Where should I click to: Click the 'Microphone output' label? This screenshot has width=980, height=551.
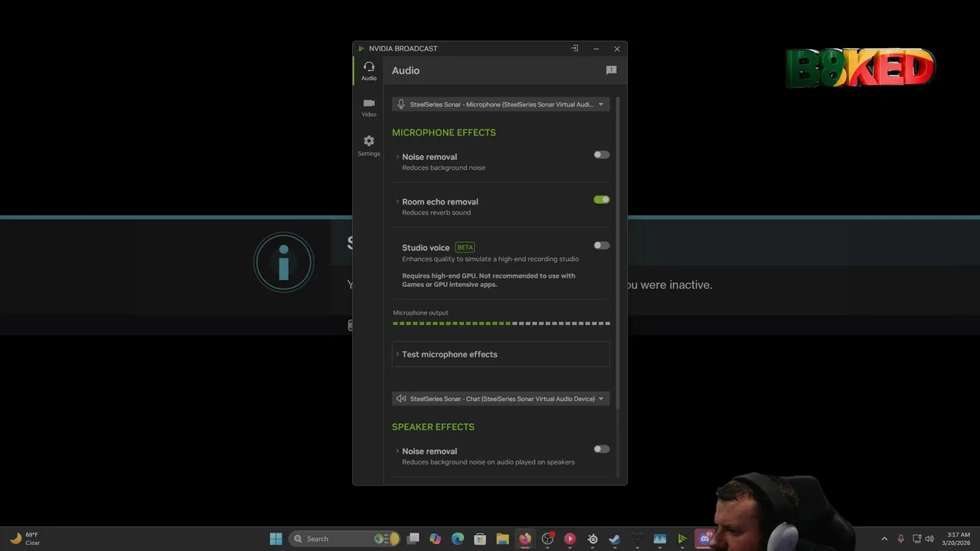click(420, 313)
